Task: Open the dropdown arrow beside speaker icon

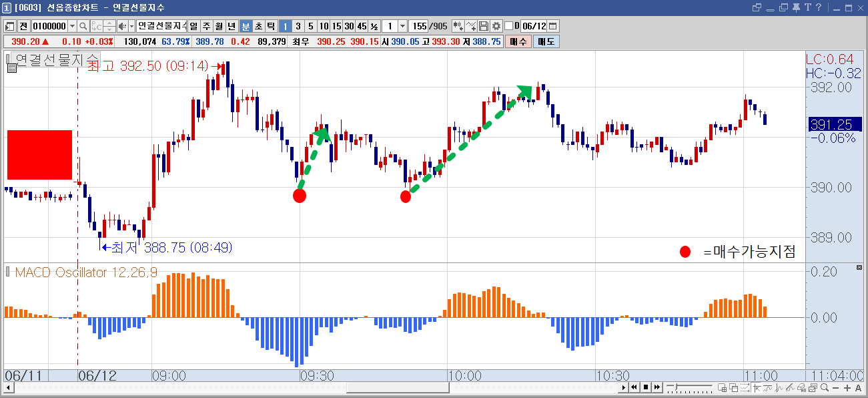Action: [x=131, y=26]
